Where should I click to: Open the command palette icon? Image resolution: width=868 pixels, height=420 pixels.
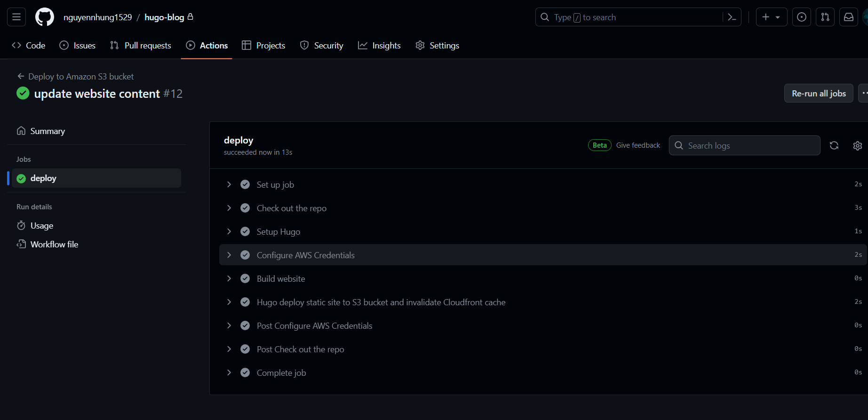pos(732,17)
